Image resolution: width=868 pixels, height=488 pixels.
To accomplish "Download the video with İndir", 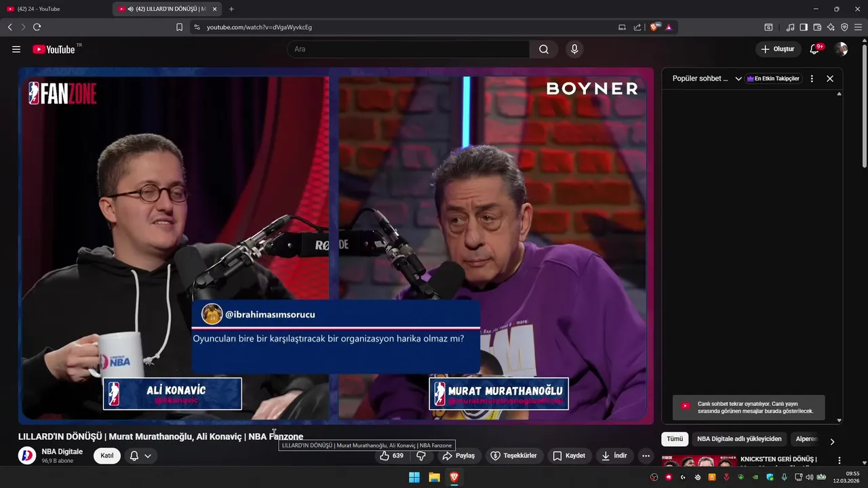I will pos(614,455).
